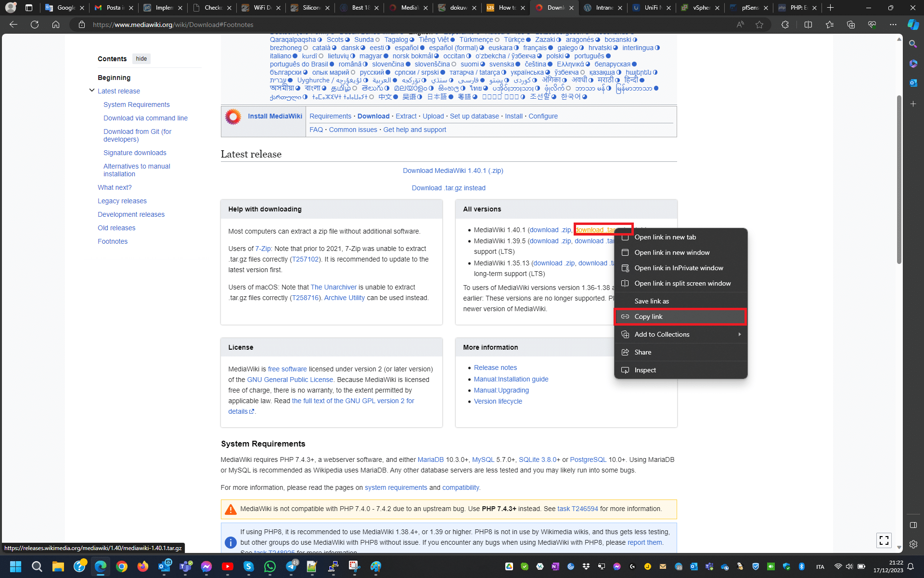924x578 pixels.
Task: Click the browser refresh icon
Action: click(35, 25)
